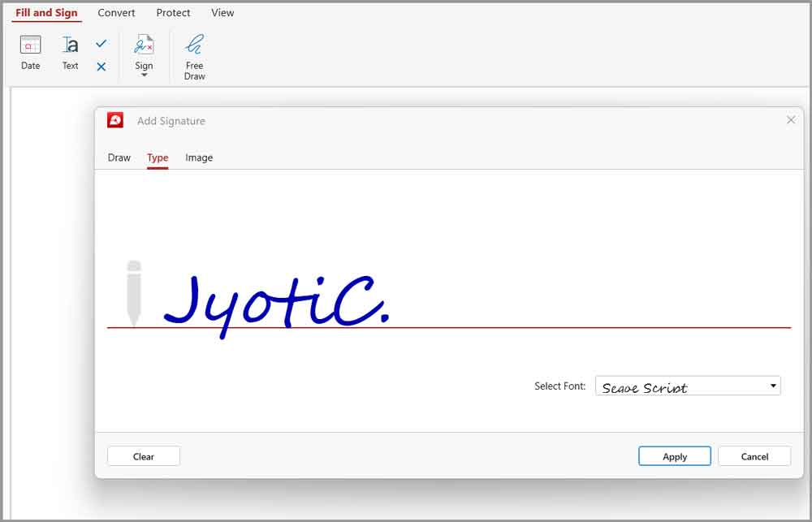The height and width of the screenshot is (522, 812).
Task: Select the Image signature tab
Action: tap(199, 157)
